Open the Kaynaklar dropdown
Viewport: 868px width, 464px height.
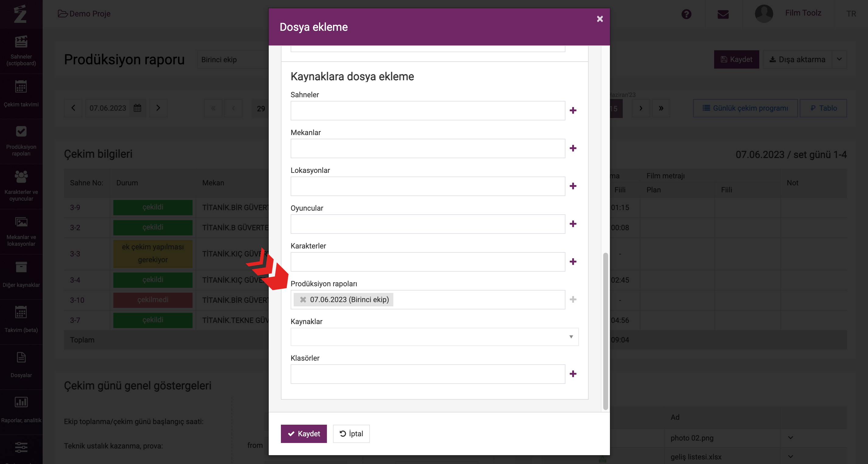pos(434,337)
